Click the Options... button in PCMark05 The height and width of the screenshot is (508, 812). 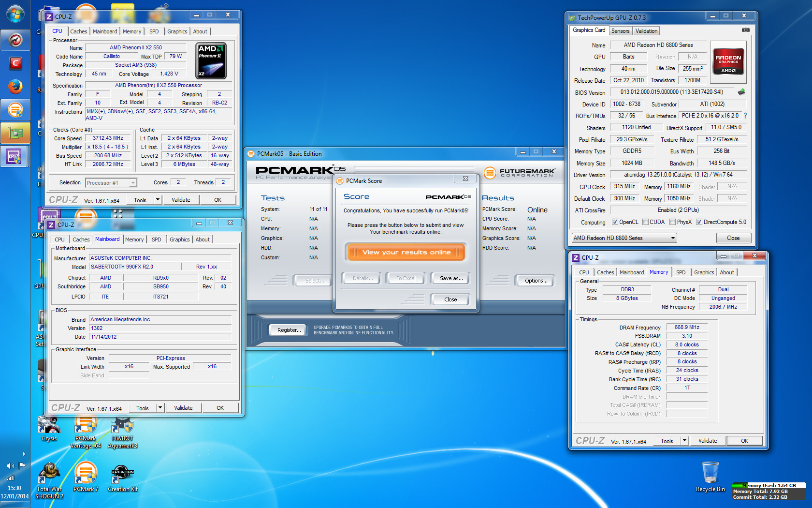(536, 281)
